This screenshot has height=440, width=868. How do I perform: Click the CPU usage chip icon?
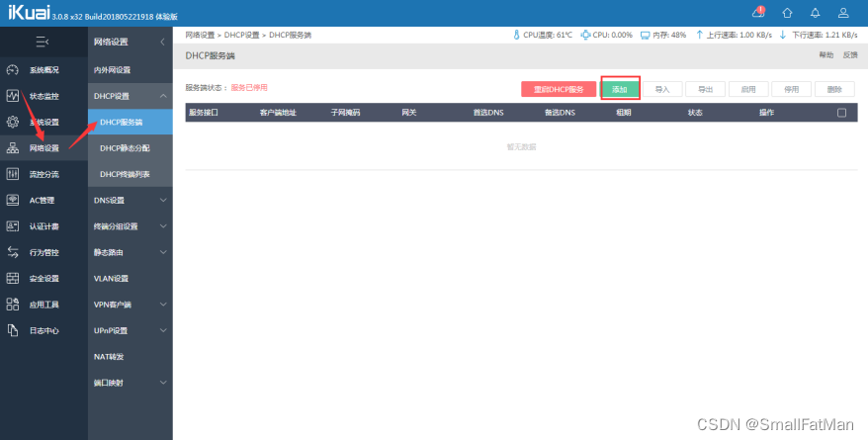[585, 35]
